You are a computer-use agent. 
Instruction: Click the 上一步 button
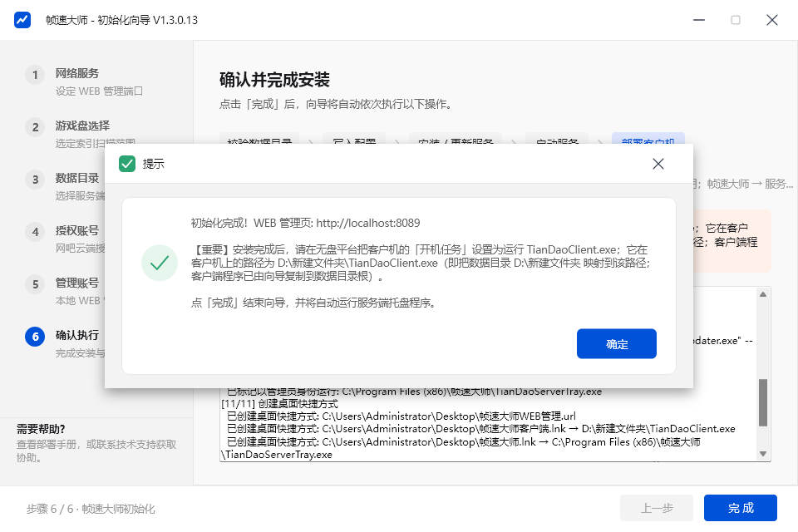tap(657, 508)
